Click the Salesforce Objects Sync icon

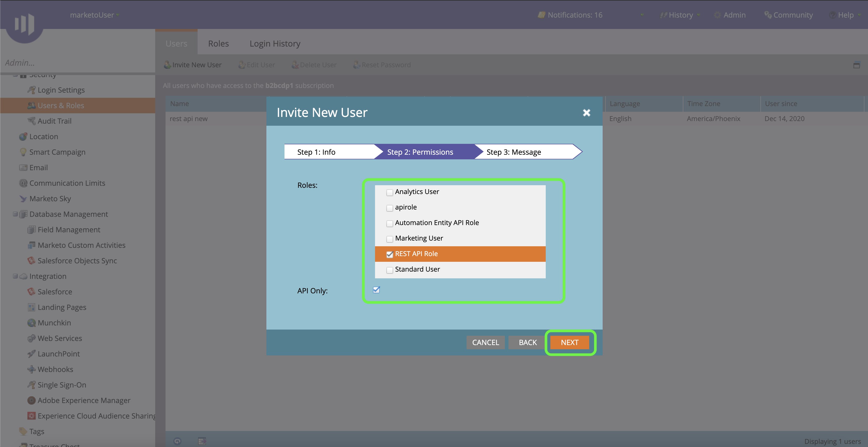tap(31, 260)
